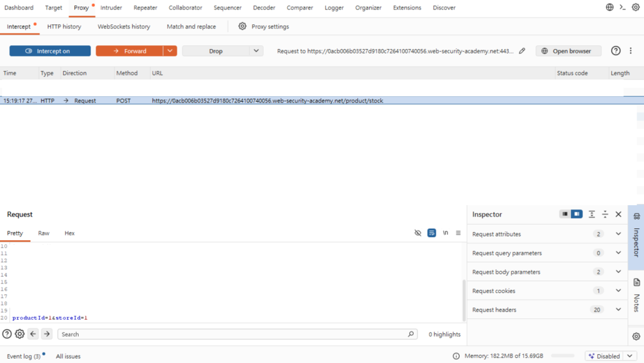Click the request Search input field
The image size is (644, 363).
click(x=232, y=334)
